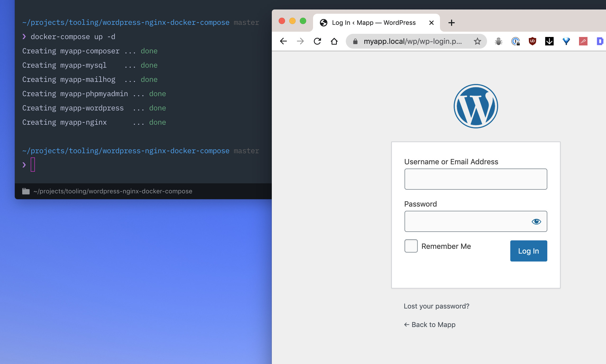Open the uBlock Origin shield extension
Image resolution: width=606 pixels, height=364 pixels.
(x=532, y=41)
